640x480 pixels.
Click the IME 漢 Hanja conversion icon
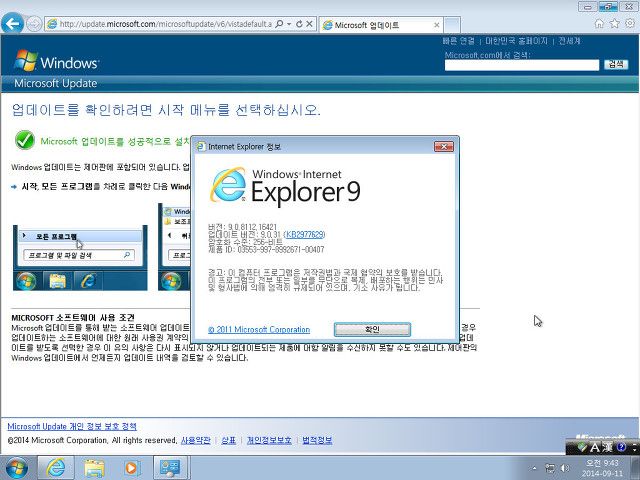608,447
